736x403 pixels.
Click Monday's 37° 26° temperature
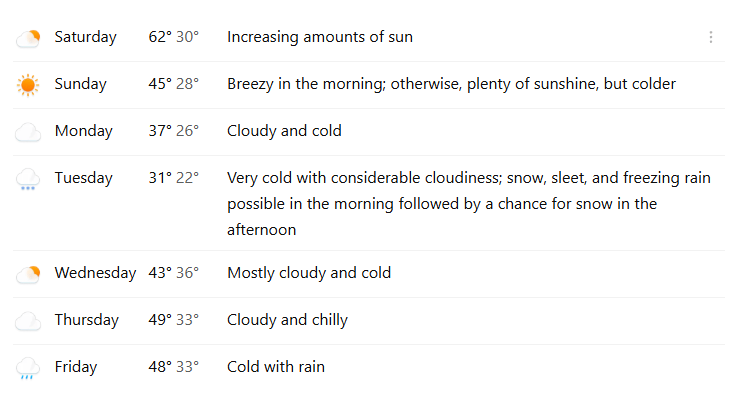pos(173,131)
